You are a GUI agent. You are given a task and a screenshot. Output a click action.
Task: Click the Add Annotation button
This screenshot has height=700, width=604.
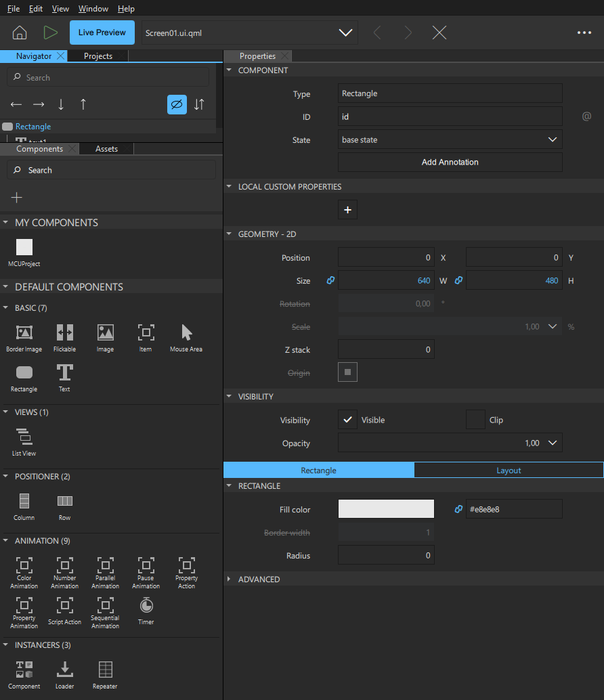(x=450, y=162)
